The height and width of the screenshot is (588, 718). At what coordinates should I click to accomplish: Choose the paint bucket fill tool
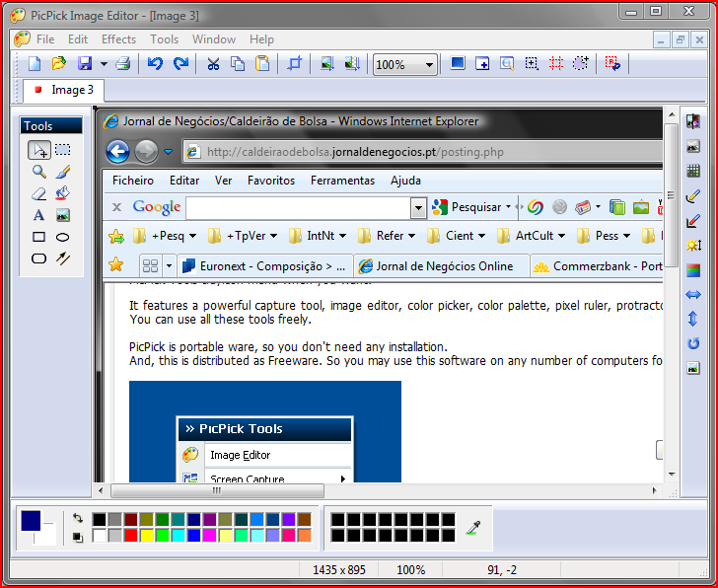pos(63,193)
